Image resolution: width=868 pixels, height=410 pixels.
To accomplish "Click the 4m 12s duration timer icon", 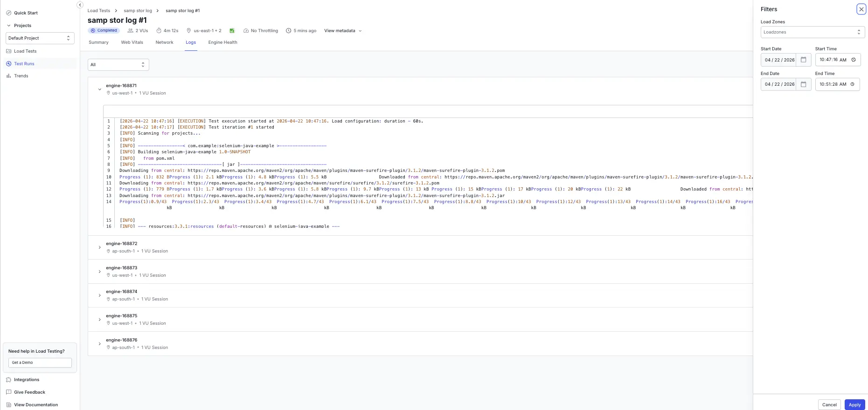I will pos(159,31).
